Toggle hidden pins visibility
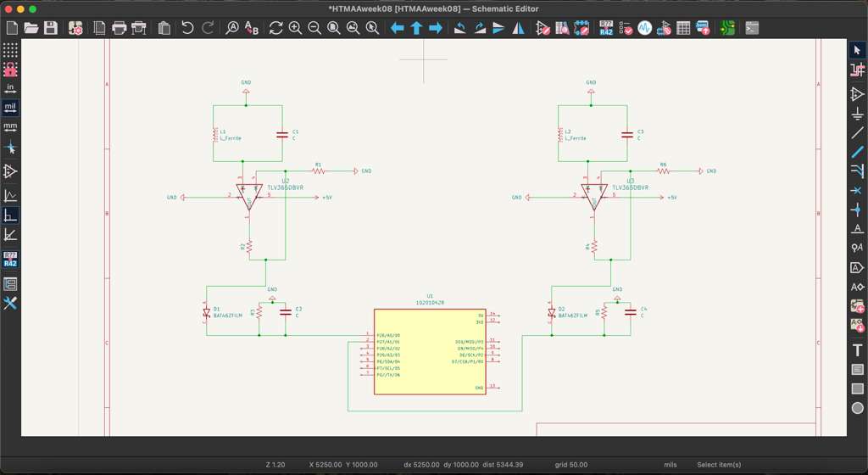Viewport: 868px width, 475px height. 10,171
